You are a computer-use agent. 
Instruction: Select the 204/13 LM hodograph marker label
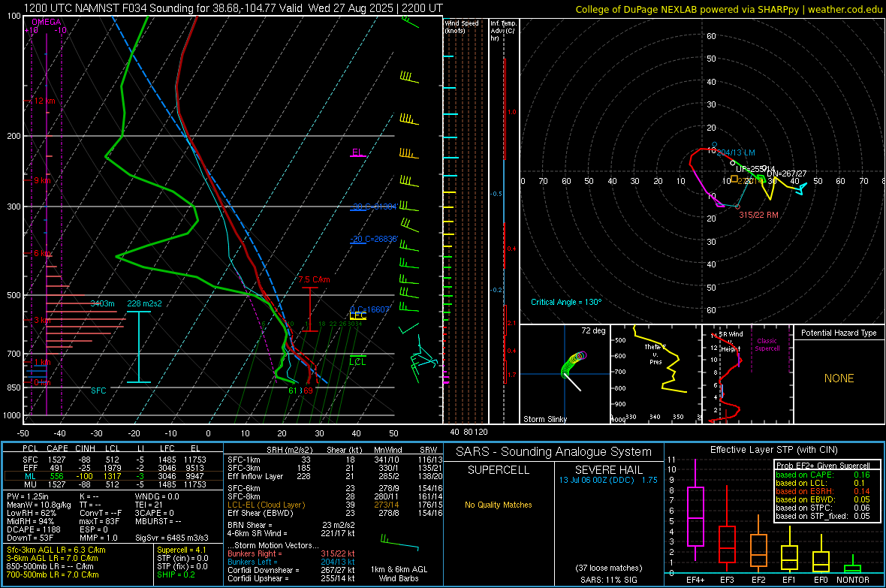(x=736, y=152)
